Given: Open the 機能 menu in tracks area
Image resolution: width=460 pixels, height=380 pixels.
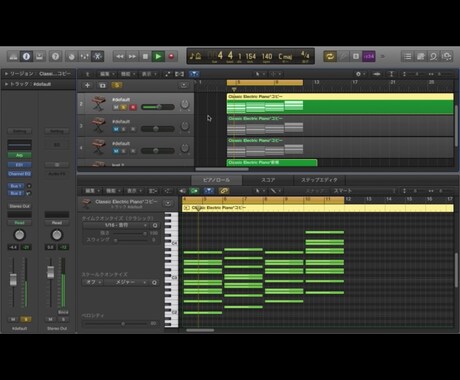Looking at the screenshot, I should pyautogui.click(x=127, y=74).
